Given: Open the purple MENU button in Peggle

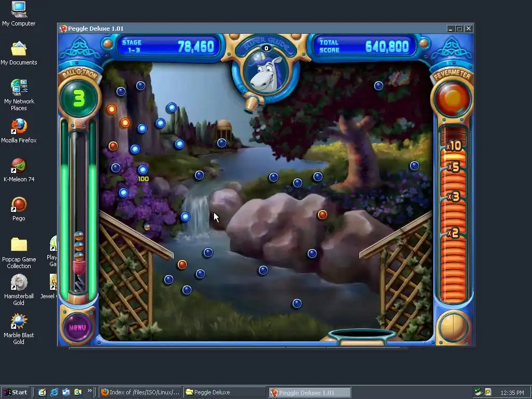Looking at the screenshot, I should click(77, 327).
